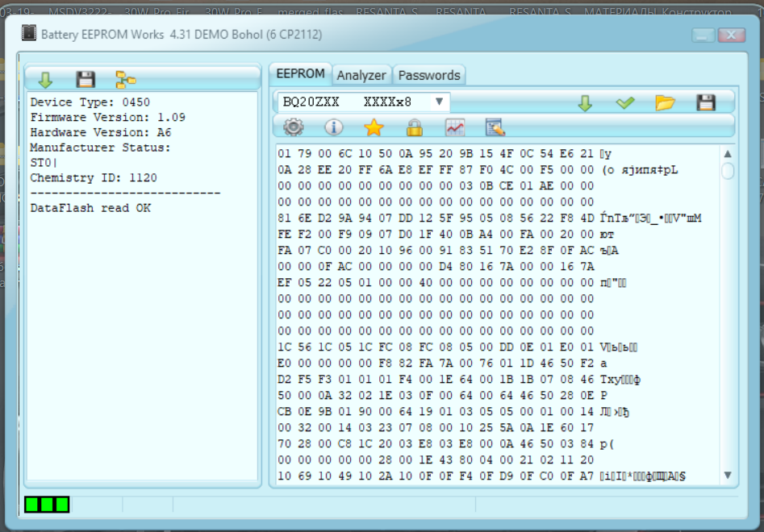Click the hex row starting with 00 00 0F AC
764x532 pixels.
tap(436, 266)
